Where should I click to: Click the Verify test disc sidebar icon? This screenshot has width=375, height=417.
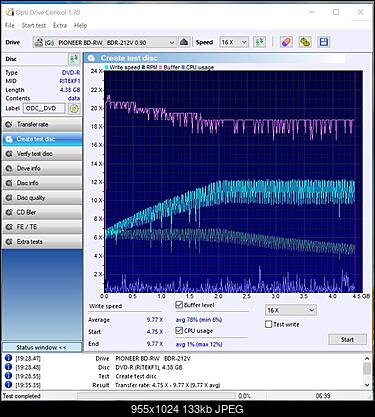tap(9, 154)
